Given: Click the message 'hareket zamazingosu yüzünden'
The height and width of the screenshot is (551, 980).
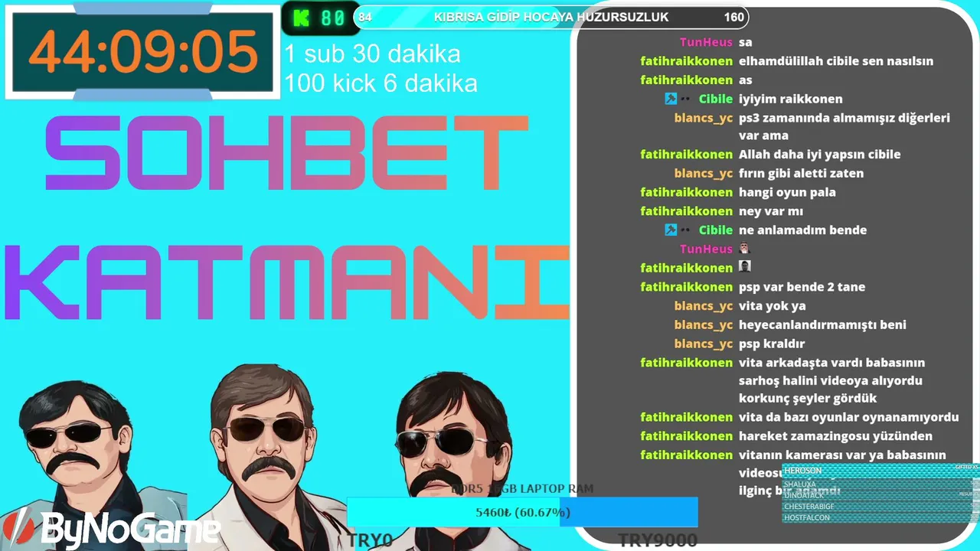Looking at the screenshot, I should [x=835, y=436].
